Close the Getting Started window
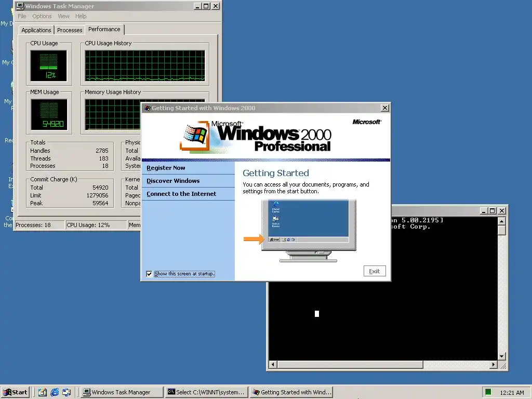 [385, 108]
